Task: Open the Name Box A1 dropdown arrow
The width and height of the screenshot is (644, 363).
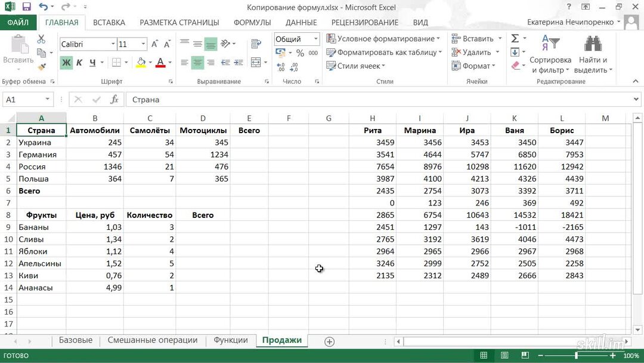Action: [x=47, y=100]
